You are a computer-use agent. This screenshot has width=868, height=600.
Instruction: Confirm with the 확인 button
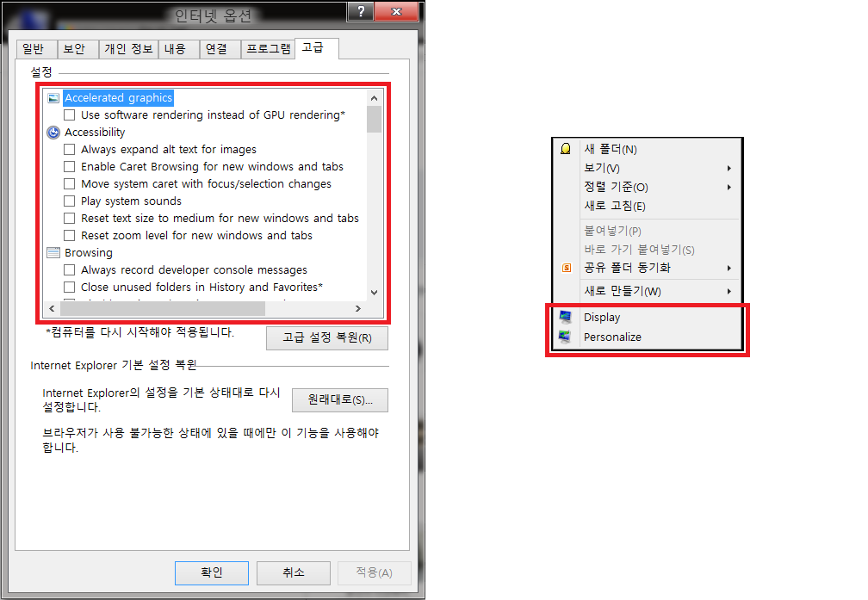click(212, 572)
